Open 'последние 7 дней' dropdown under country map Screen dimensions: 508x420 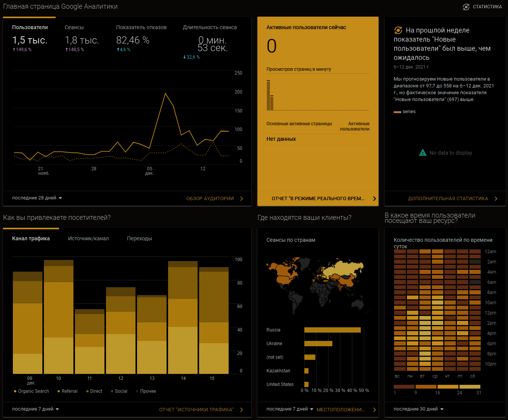pos(290,409)
